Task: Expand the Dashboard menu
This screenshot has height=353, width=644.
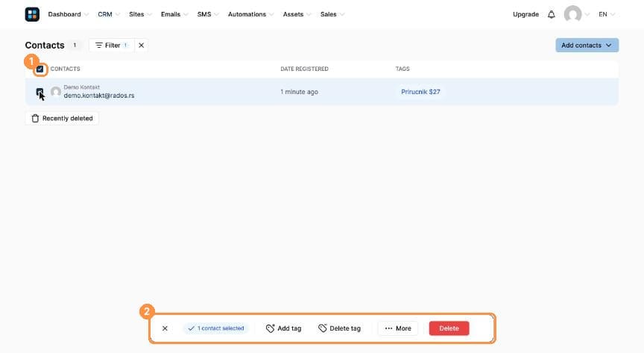Action: click(68, 14)
